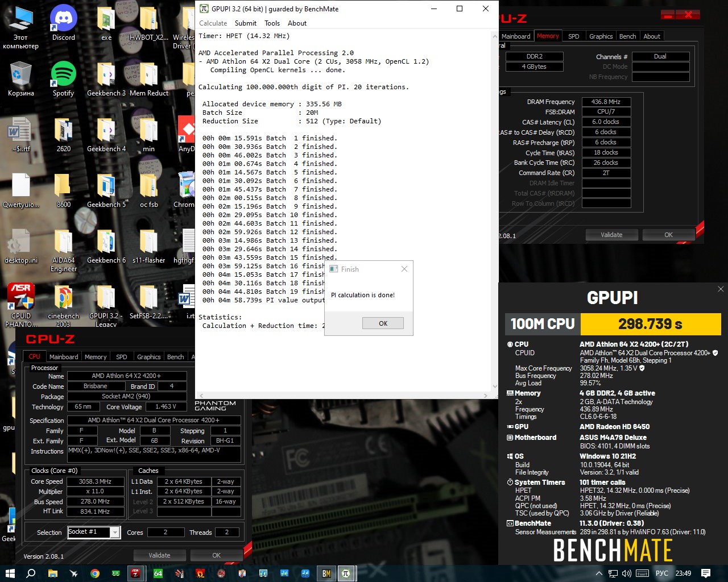728x582 pixels.
Task: Select the 8600 folder icon
Action: [64, 190]
